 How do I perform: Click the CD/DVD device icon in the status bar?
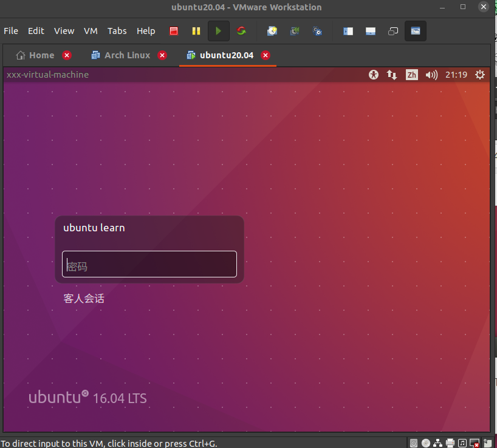click(x=426, y=443)
